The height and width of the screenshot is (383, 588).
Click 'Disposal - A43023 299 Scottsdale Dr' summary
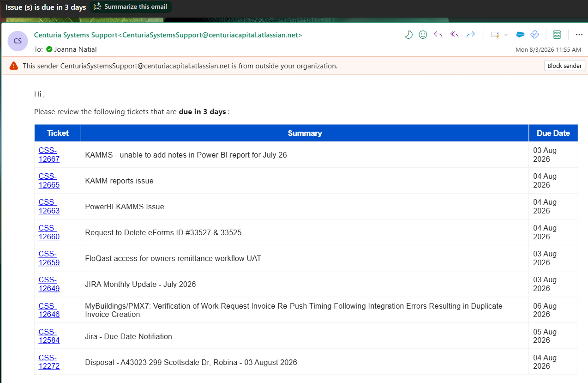pos(191,362)
